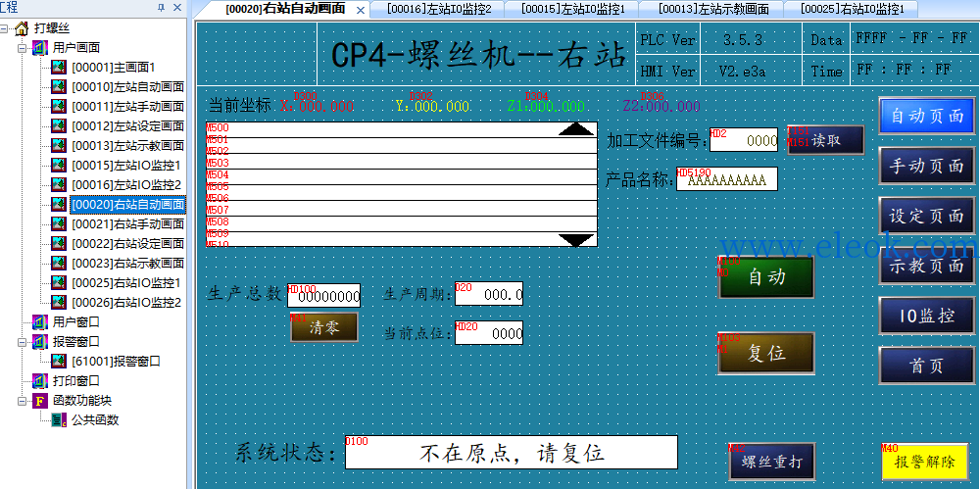The height and width of the screenshot is (489, 980).
Task: Click the 系统状态 message display box
Action: (512, 452)
